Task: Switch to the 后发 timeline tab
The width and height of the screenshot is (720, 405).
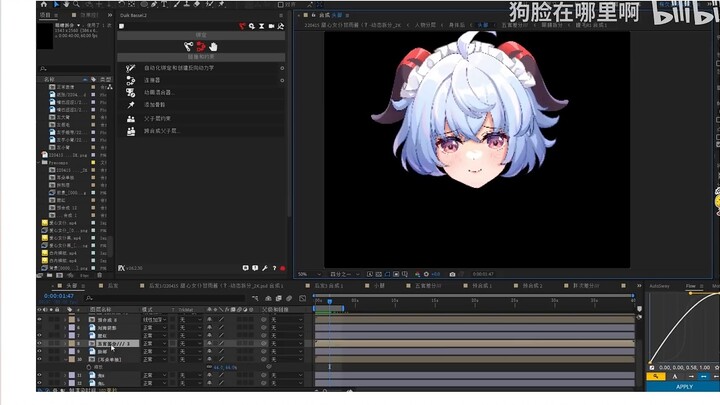Action: click(112, 286)
